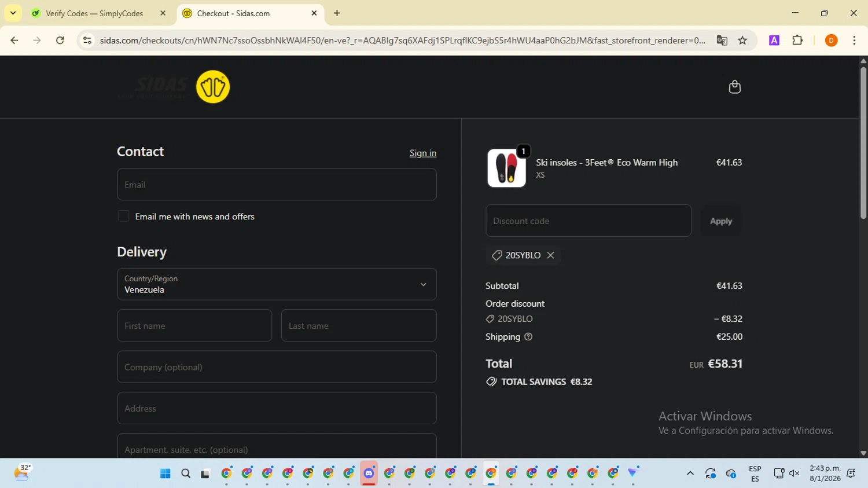This screenshot has height=488, width=868.
Task: Reload the checkout page
Action: (60, 41)
